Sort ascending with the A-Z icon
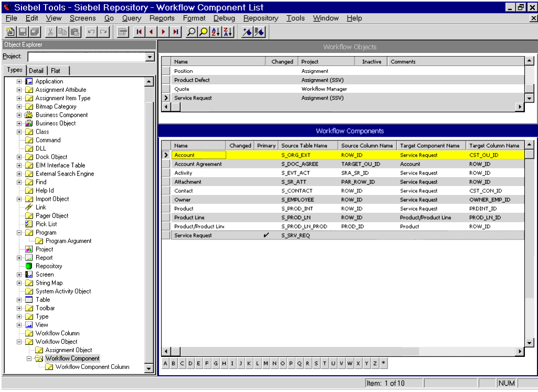Image resolution: width=538 pixels, height=392 pixels. [x=216, y=32]
